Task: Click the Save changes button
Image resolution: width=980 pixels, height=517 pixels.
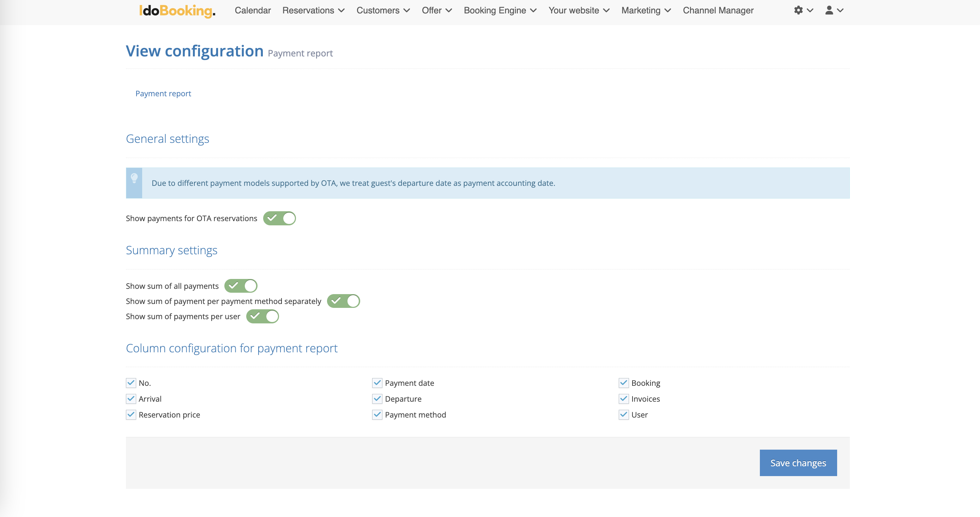Action: tap(798, 463)
